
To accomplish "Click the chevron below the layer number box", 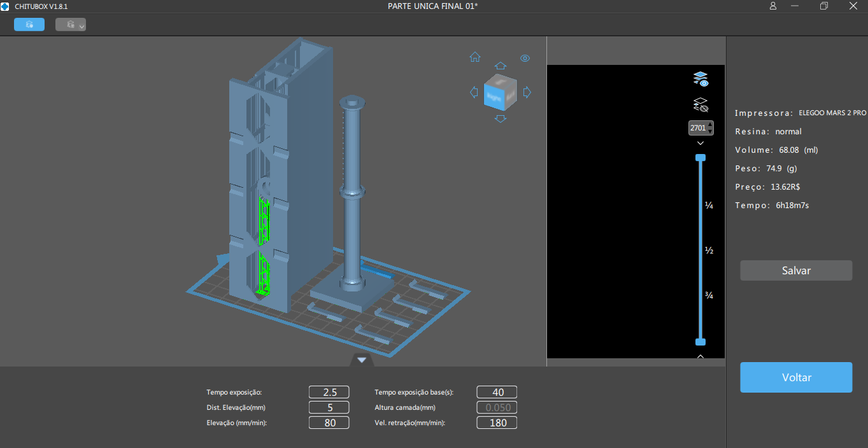I will click(x=701, y=144).
